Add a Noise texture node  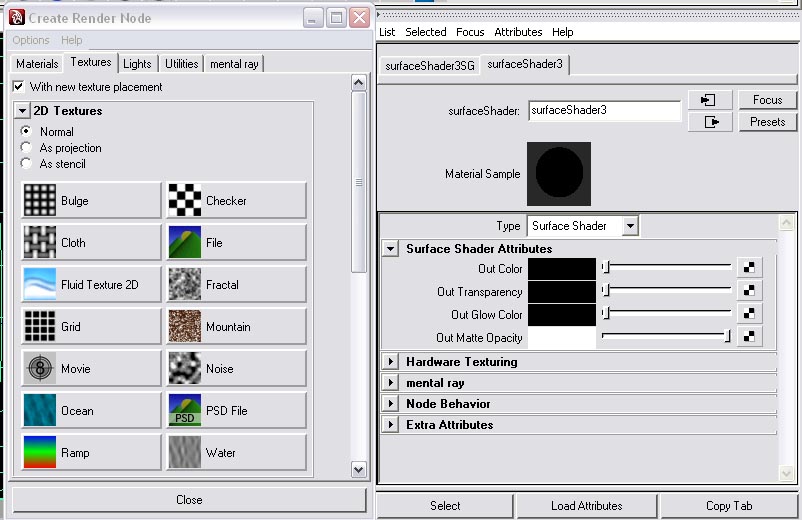click(x=235, y=368)
